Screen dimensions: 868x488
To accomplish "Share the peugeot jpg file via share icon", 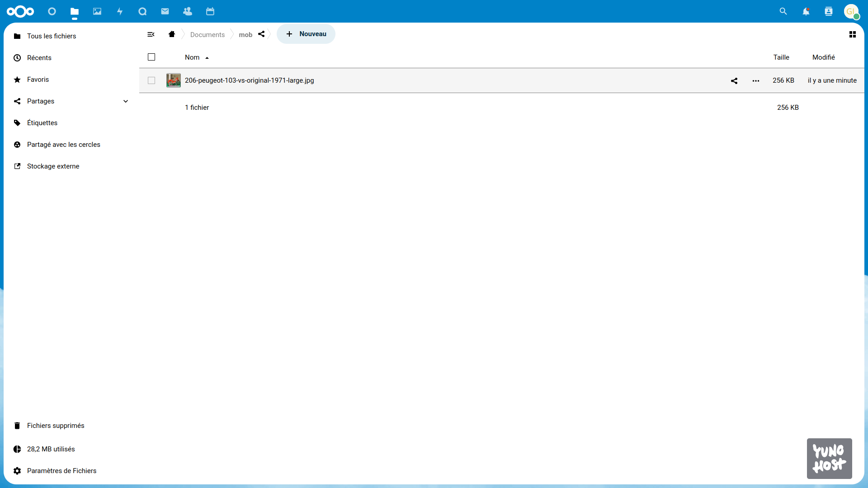I will point(734,81).
